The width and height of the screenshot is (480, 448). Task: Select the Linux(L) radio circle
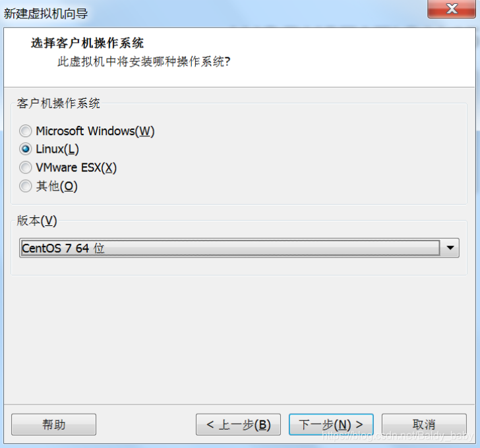[26, 150]
